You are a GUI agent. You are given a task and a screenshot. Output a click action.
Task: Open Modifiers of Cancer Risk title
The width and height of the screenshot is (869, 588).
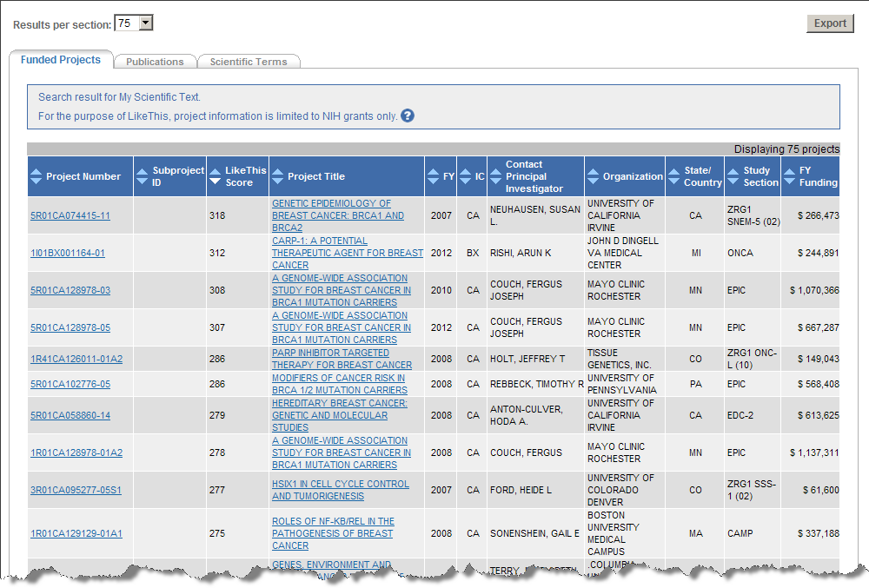(340, 384)
